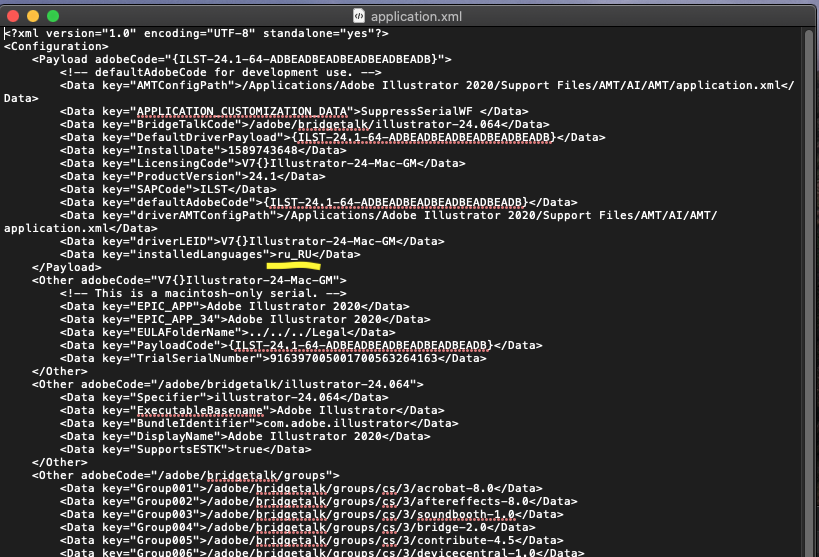The height and width of the screenshot is (557, 819).
Task: Click the ru_RU installedLanguages value
Action: (x=294, y=254)
